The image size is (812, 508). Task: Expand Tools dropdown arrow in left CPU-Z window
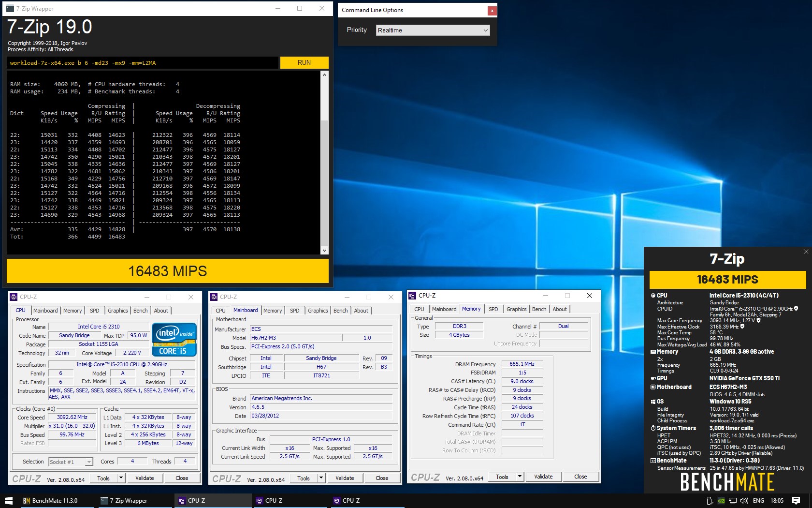click(x=121, y=478)
